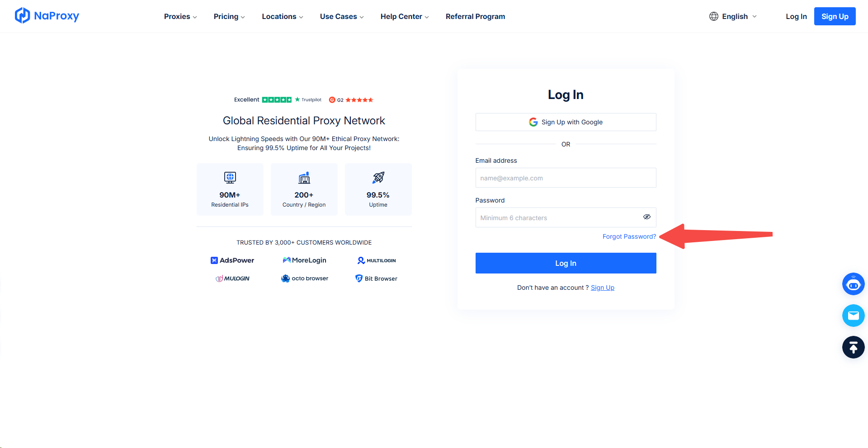Viewport: 868px width, 448px height.
Task: Open the chatbot assistant icon
Action: click(x=853, y=284)
